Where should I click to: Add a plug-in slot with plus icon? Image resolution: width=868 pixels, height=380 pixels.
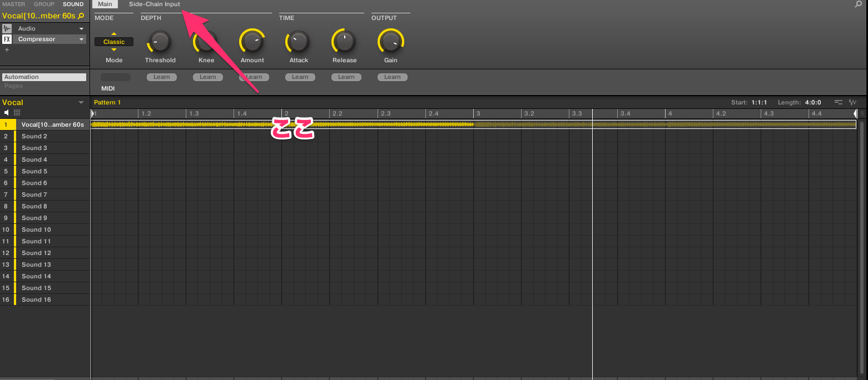[7, 50]
